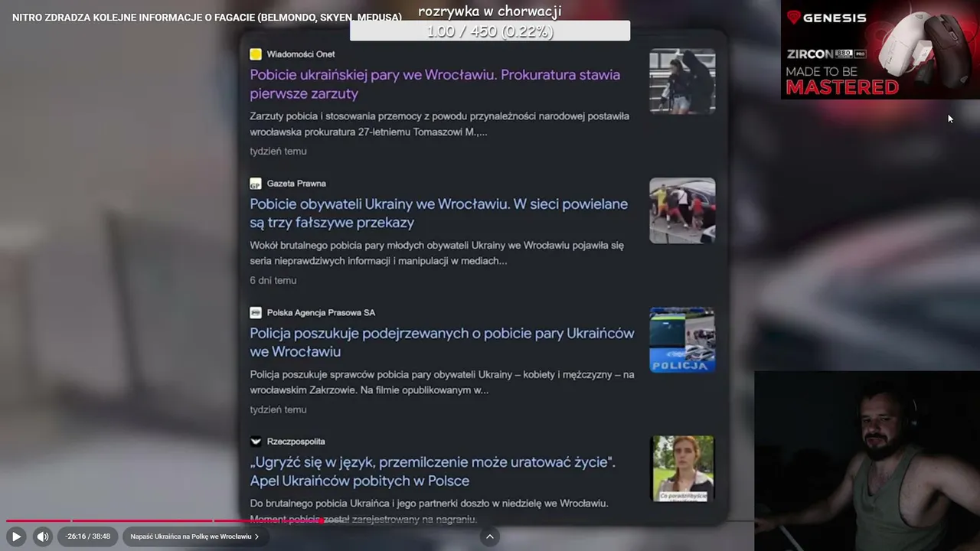Click the "Wiadomości Onet" source name
Viewport: 980px width, 551px height.
(301, 54)
